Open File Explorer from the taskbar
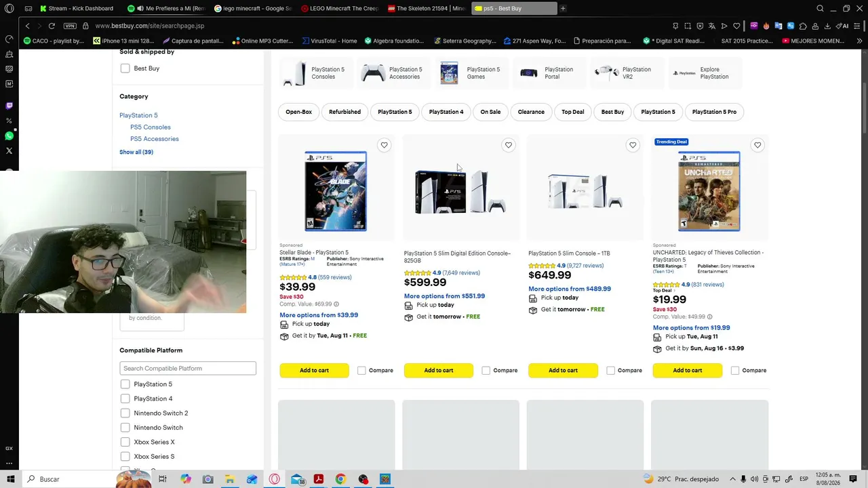 point(230,479)
